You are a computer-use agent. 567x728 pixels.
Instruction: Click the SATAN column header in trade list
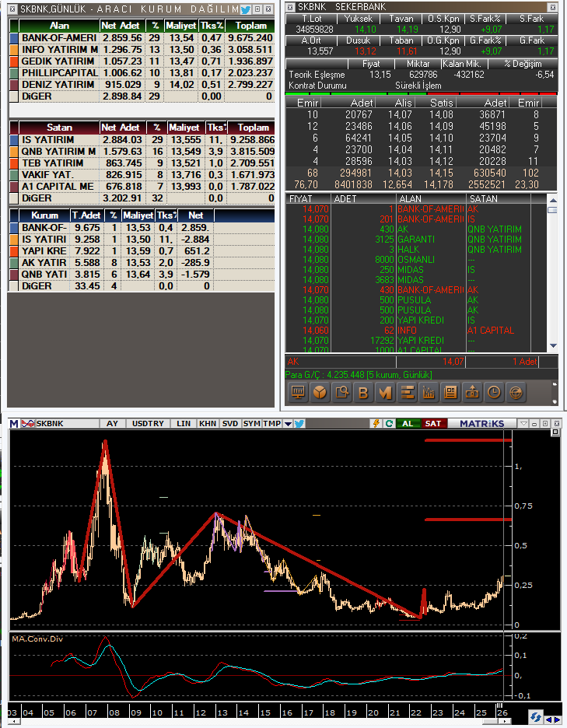click(x=499, y=198)
